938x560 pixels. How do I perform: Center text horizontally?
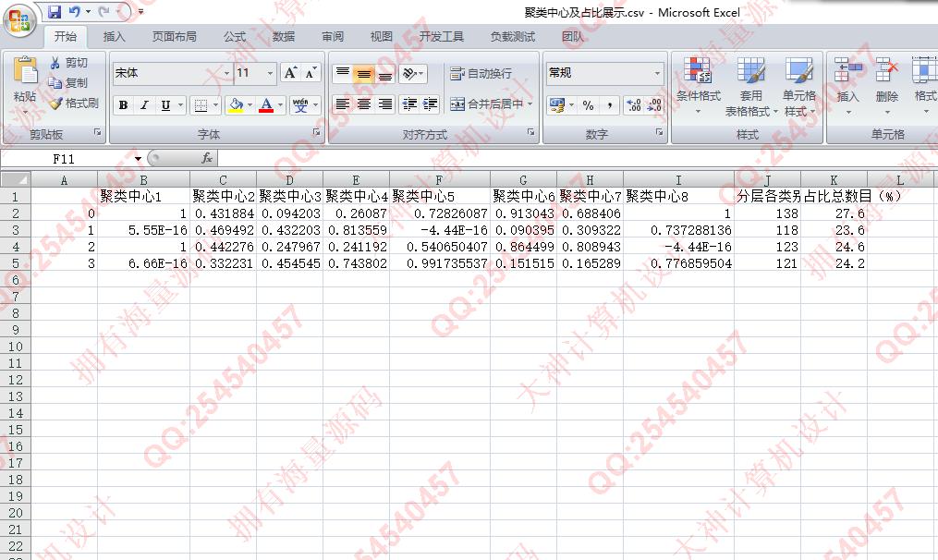pyautogui.click(x=364, y=104)
